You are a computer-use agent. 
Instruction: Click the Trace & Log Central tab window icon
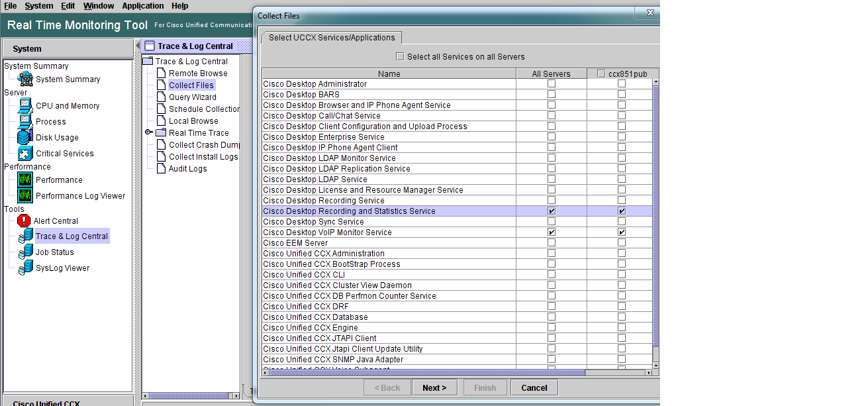[x=149, y=46]
